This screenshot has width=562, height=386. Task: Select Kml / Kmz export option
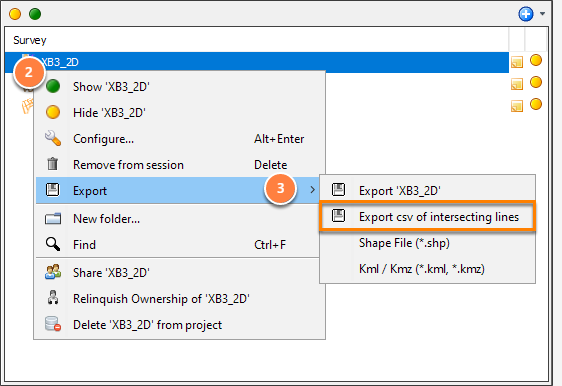coord(427,269)
